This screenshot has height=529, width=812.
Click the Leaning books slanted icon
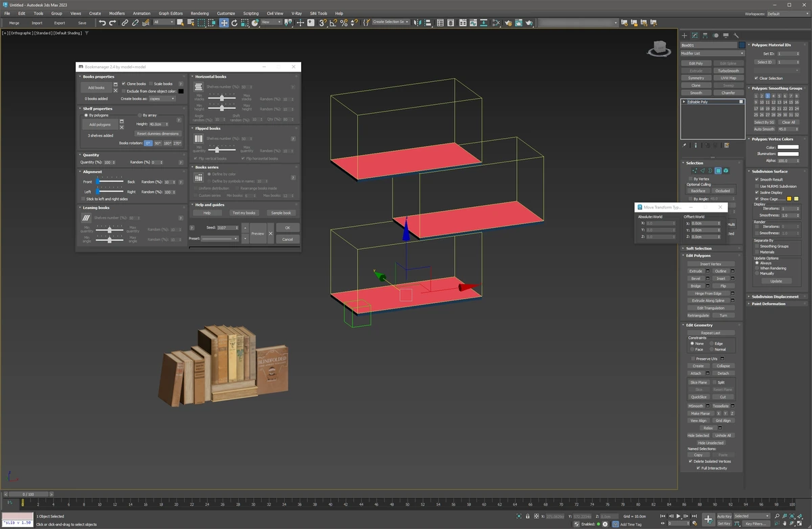point(87,218)
